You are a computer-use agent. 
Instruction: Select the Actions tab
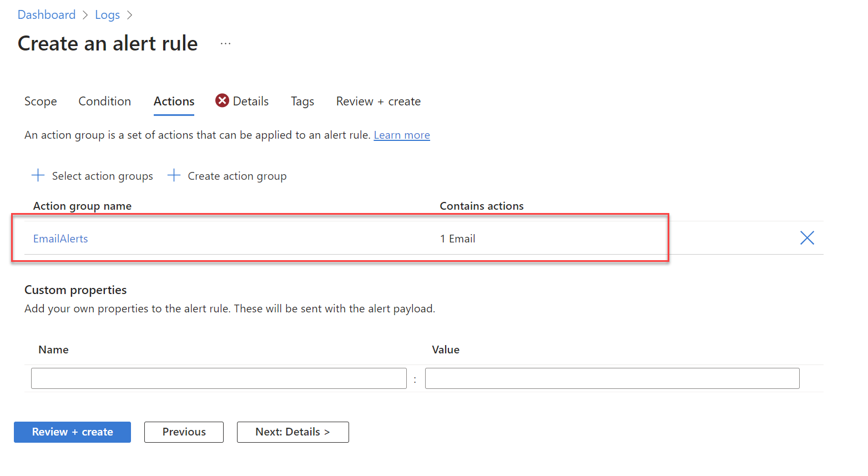point(174,101)
